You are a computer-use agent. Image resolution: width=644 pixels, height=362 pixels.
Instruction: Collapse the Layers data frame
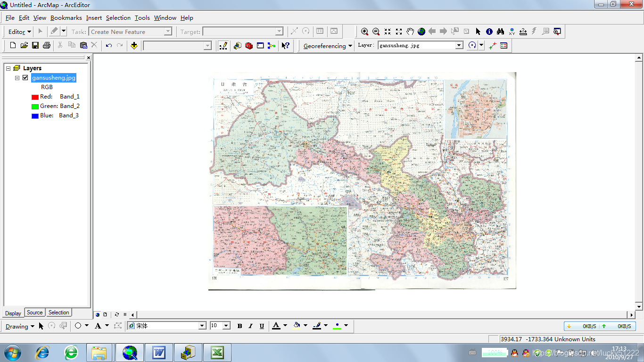(x=8, y=68)
